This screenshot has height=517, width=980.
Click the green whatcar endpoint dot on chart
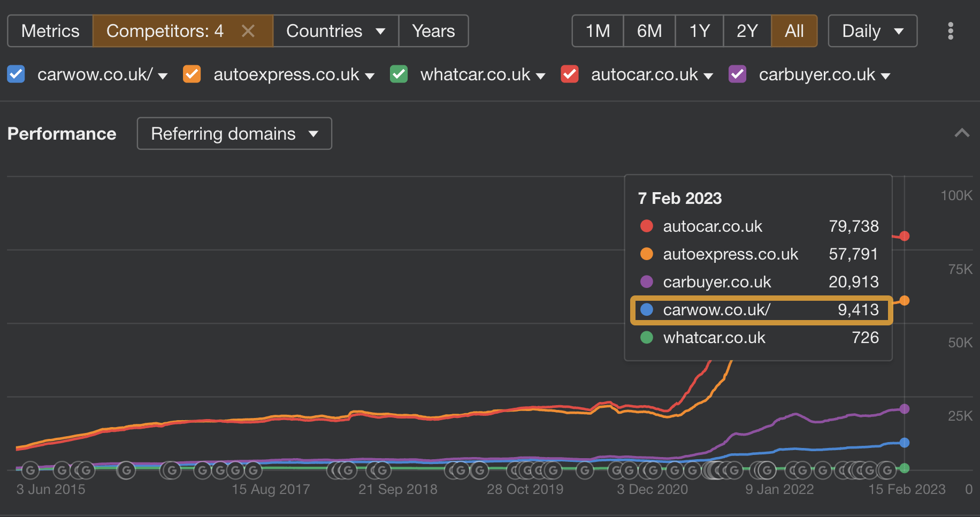point(904,468)
